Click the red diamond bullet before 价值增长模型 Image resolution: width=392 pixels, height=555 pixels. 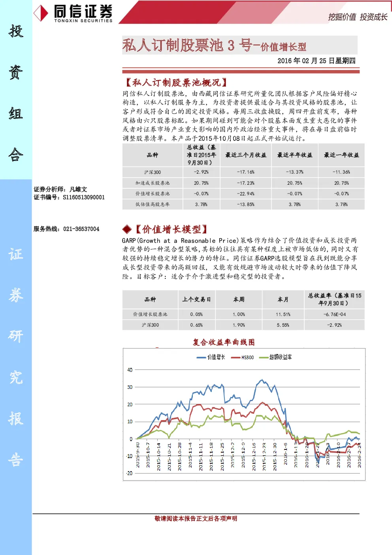coord(127,229)
